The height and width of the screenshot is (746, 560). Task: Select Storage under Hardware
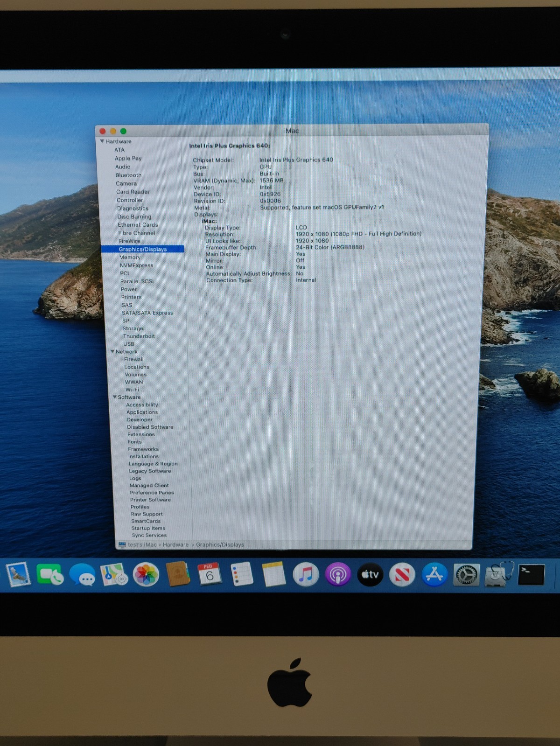point(133,328)
